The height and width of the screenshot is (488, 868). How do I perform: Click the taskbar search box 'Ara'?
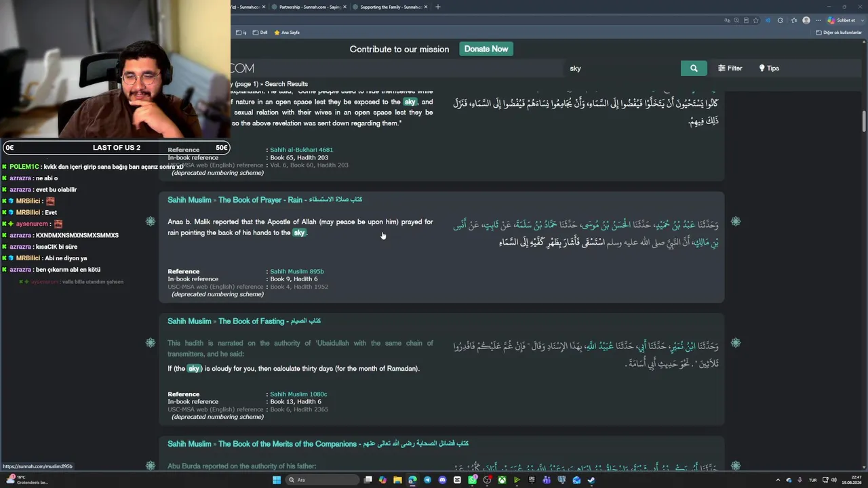[x=322, y=480]
